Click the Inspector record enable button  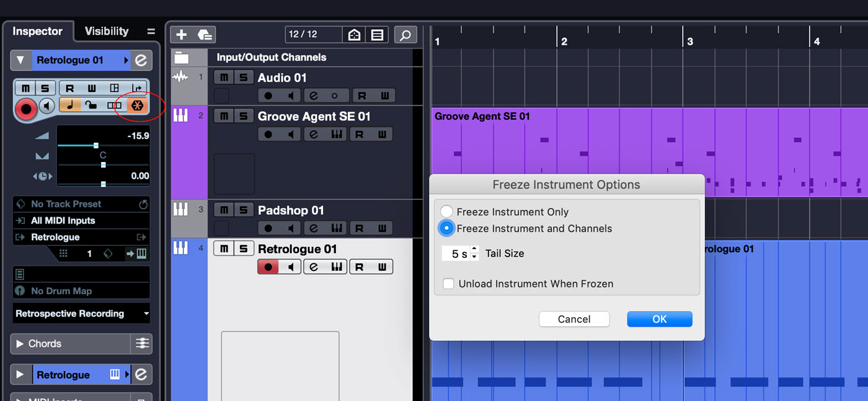tap(26, 109)
